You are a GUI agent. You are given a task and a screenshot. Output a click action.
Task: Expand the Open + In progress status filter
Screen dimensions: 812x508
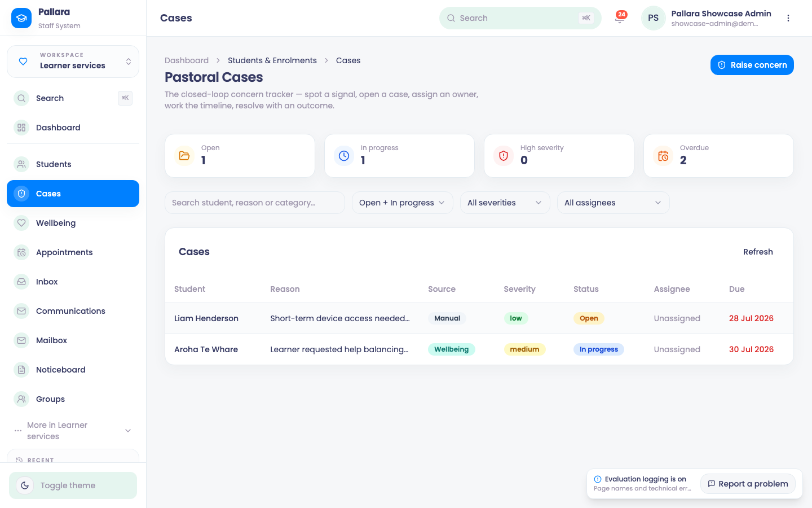[x=402, y=203]
